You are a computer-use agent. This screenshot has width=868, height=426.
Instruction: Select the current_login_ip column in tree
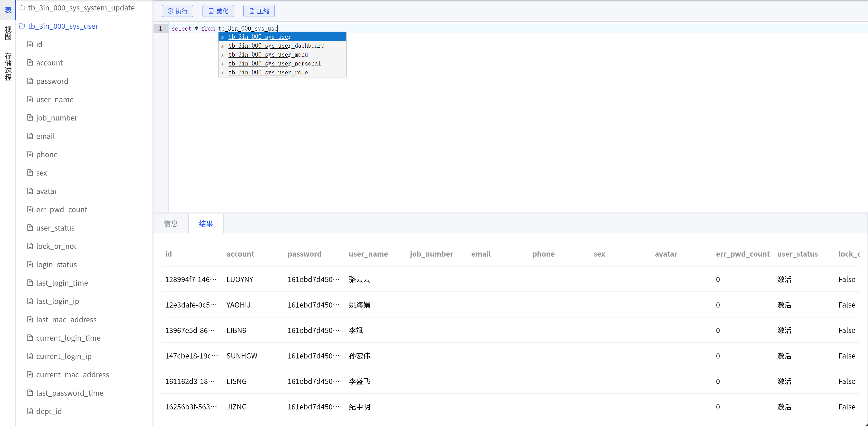click(x=64, y=356)
